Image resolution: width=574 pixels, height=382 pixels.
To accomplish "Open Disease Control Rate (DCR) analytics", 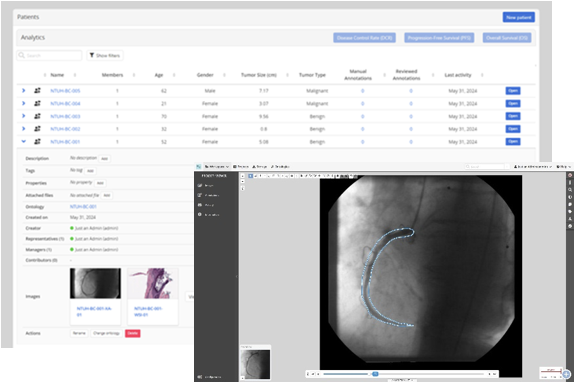I will coord(364,38).
